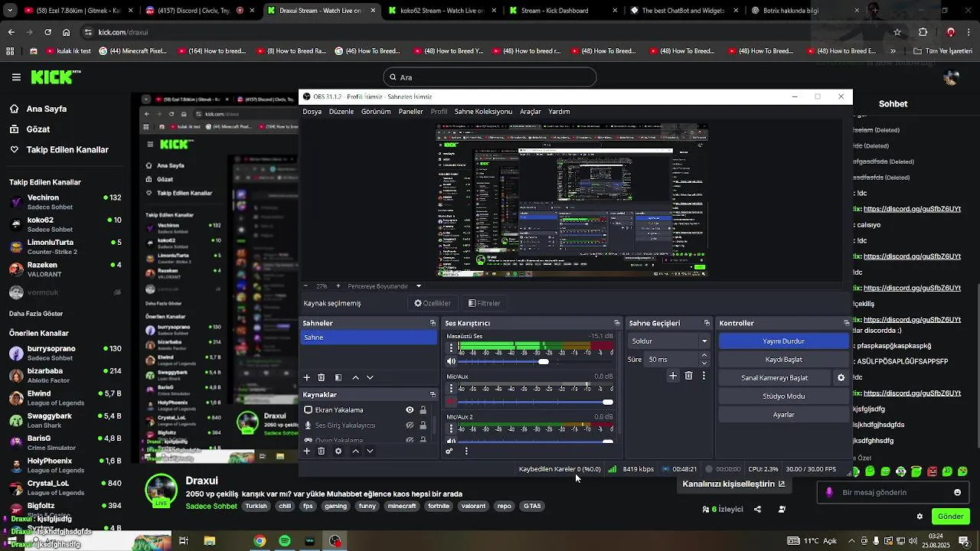Image resolution: width=980 pixels, height=551 pixels.
Task: Select Sahne in the scenes list
Action: 368,337
